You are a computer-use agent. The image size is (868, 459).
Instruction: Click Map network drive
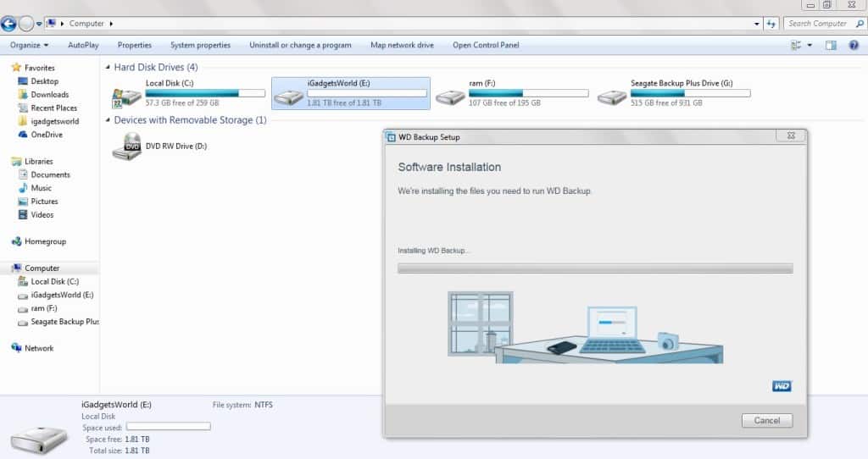pos(402,46)
